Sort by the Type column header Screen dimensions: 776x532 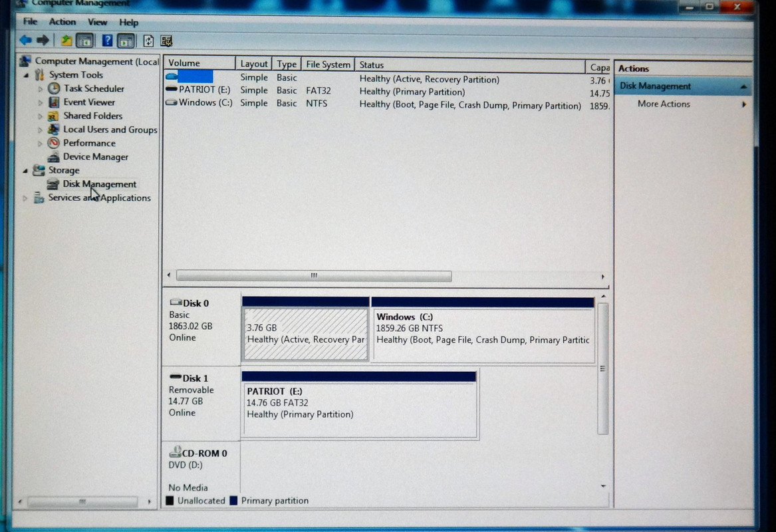[x=287, y=65]
